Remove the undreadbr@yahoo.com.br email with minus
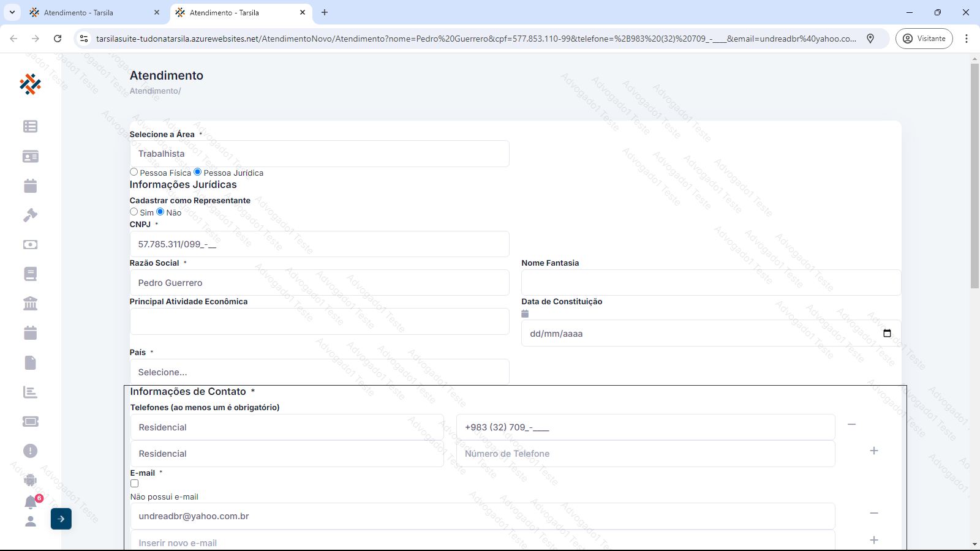The width and height of the screenshot is (980, 551). click(874, 513)
